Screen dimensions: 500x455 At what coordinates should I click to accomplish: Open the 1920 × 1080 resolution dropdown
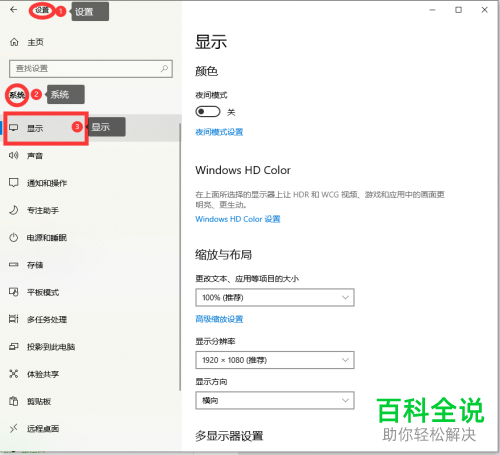coord(275,360)
